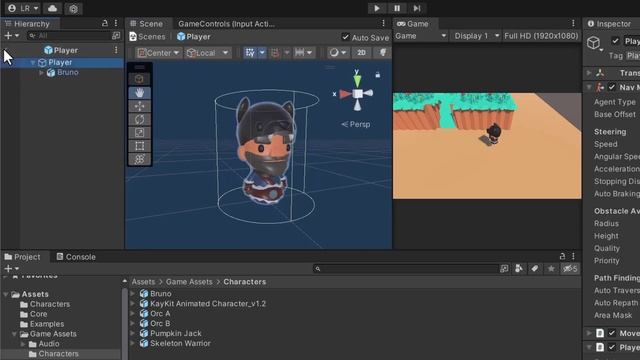Screen dimensions: 640x360
Task: Toggle the Move script component checkbox
Action: tap(611, 333)
